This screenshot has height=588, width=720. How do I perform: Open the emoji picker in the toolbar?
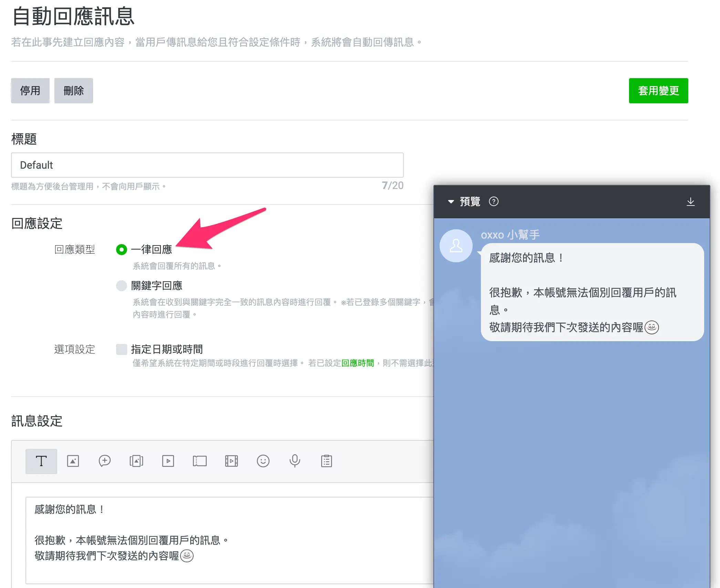coord(263,461)
